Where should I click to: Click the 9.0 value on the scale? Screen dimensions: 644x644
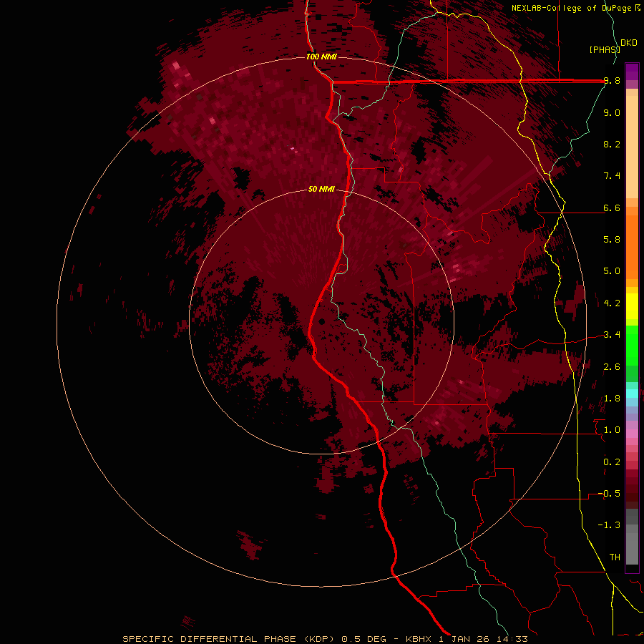[612, 113]
